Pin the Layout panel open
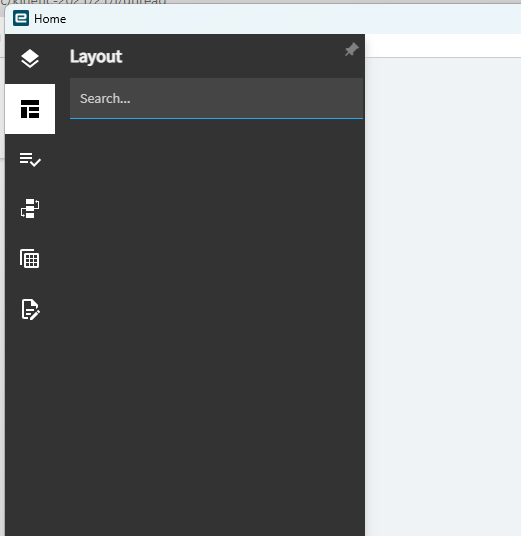Screen dimensions: 521x536 pos(351,50)
